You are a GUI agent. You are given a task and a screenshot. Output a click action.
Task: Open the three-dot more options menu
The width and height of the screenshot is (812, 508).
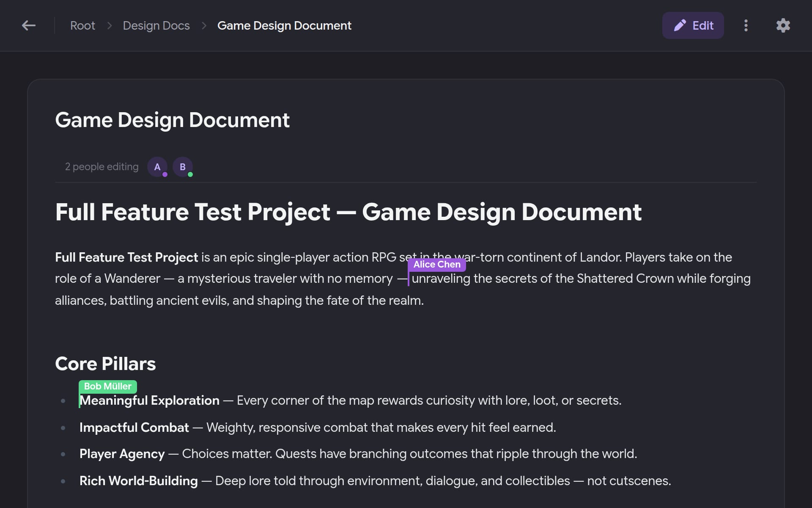(x=746, y=25)
